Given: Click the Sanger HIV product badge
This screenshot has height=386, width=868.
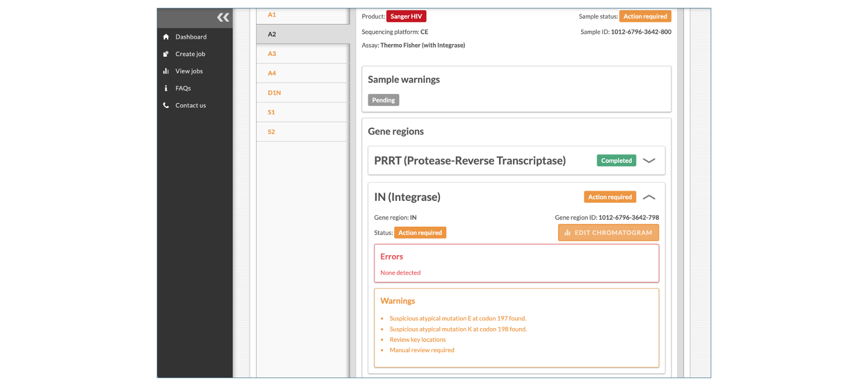Looking at the screenshot, I should (406, 16).
